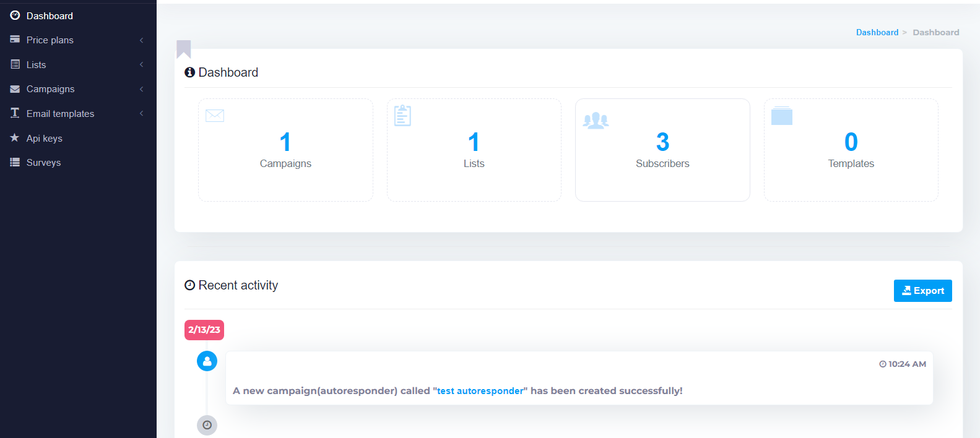Expand the Lists sidebar submenu arrow
The height and width of the screenshot is (438, 980).
point(141,65)
